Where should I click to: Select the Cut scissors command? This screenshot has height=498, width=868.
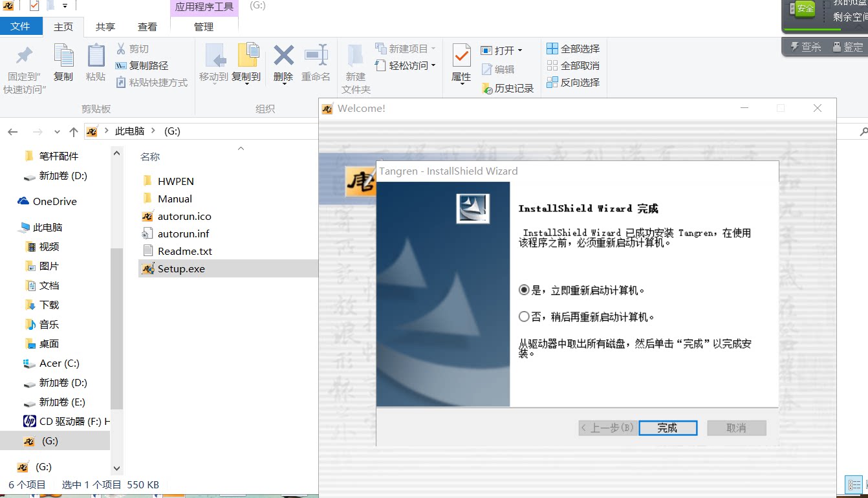[x=133, y=49]
